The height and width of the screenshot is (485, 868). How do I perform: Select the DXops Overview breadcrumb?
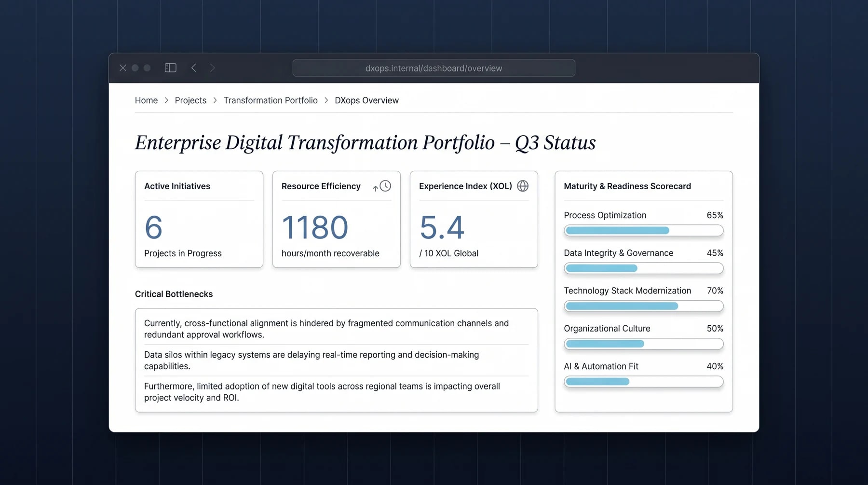click(366, 100)
